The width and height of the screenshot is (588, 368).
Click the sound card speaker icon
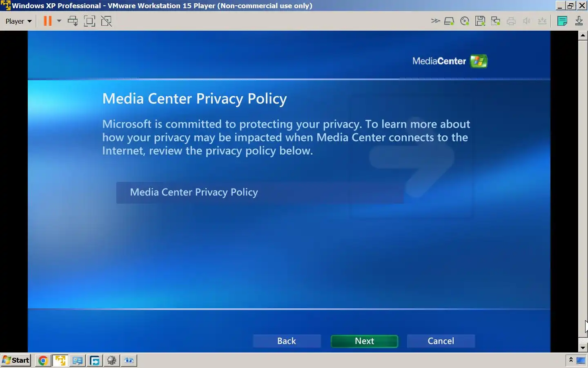coord(527,21)
